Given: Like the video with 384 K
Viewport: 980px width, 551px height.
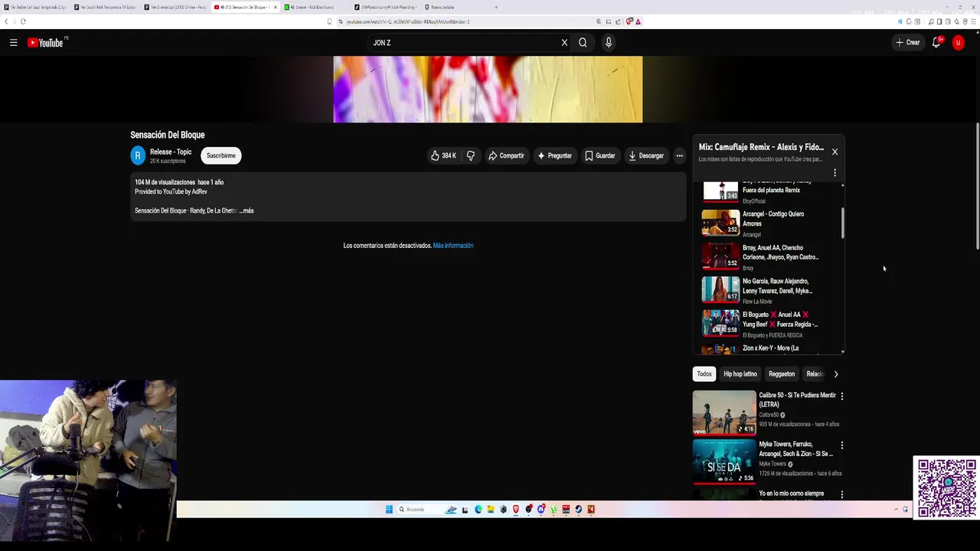Looking at the screenshot, I should 443,156.
